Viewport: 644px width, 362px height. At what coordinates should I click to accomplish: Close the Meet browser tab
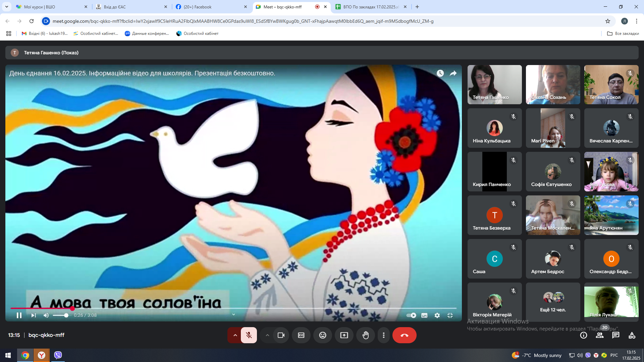coord(325,7)
